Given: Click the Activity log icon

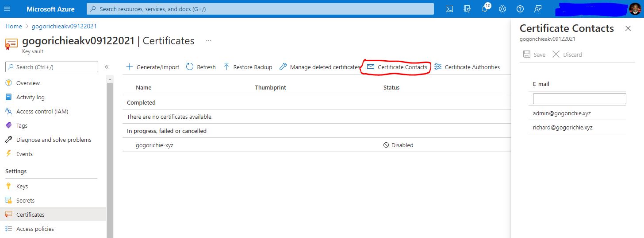Looking at the screenshot, I should click(8, 97).
